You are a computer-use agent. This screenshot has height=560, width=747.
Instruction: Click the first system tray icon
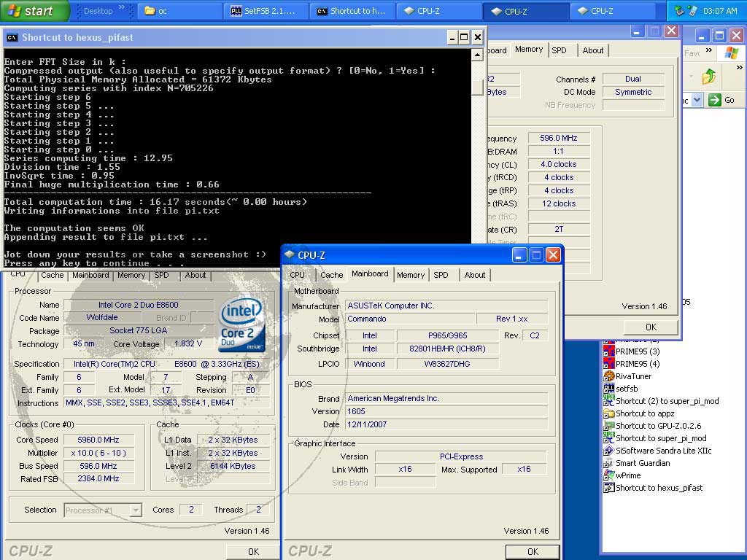(x=680, y=10)
